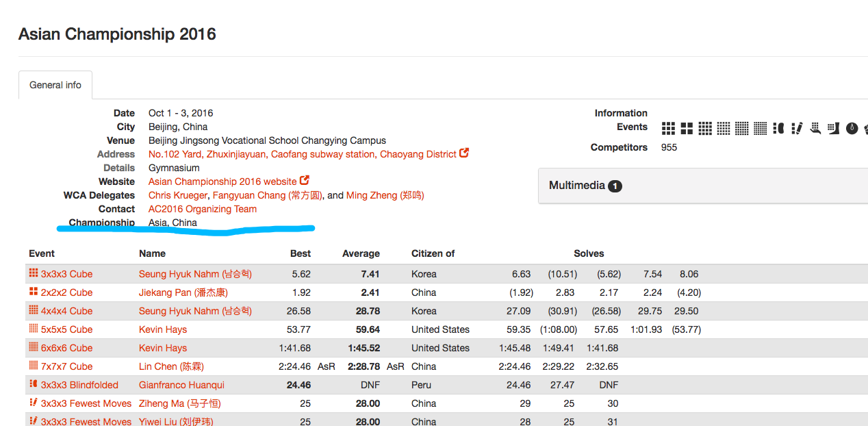
Task: Click the Fewest Moves pencil icon in Events list
Action: [x=797, y=128]
